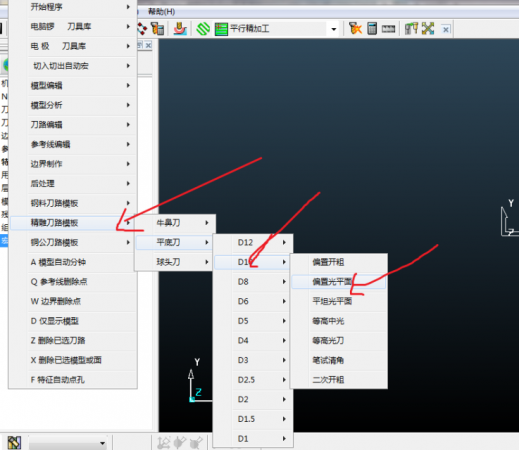The image size is (519, 450).
Task: Expand the 切入切出自动宏 submenu
Action: (x=73, y=66)
